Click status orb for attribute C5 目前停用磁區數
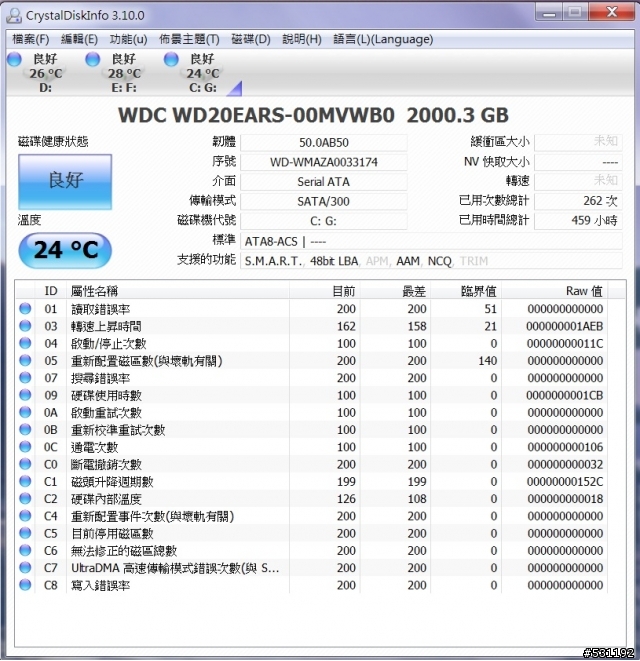Viewport: 640px width, 661px height. tap(25, 533)
